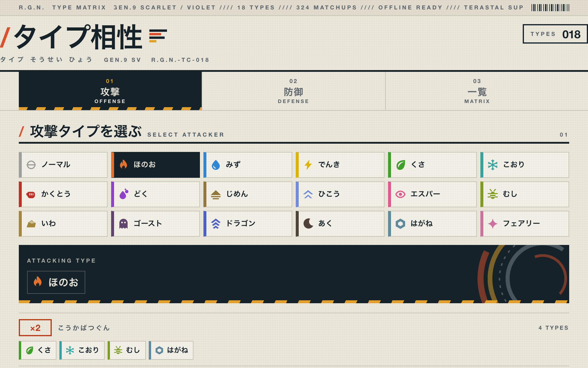Select the rock icon for いわ
Viewport: 588px width, 368px height.
coord(31,224)
